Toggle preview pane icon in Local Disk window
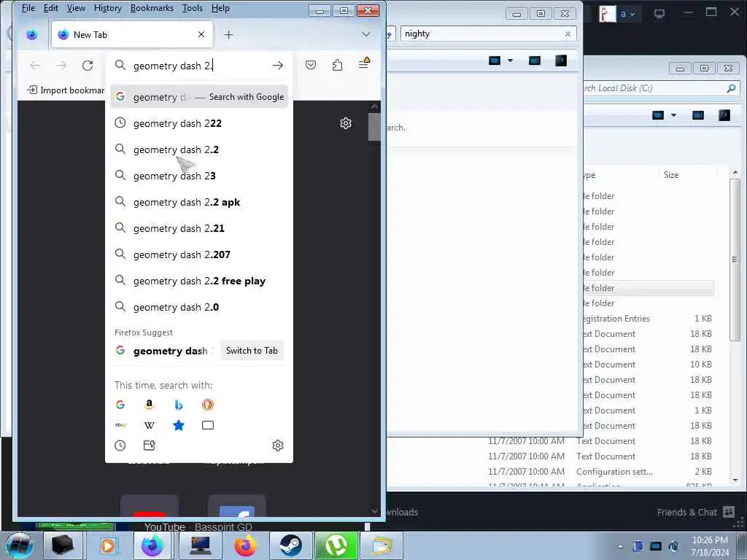 tap(698, 114)
